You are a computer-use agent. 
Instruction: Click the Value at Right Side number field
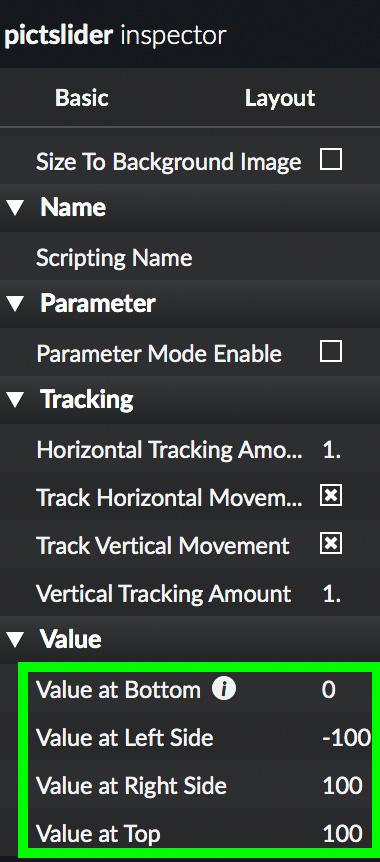pyautogui.click(x=342, y=785)
